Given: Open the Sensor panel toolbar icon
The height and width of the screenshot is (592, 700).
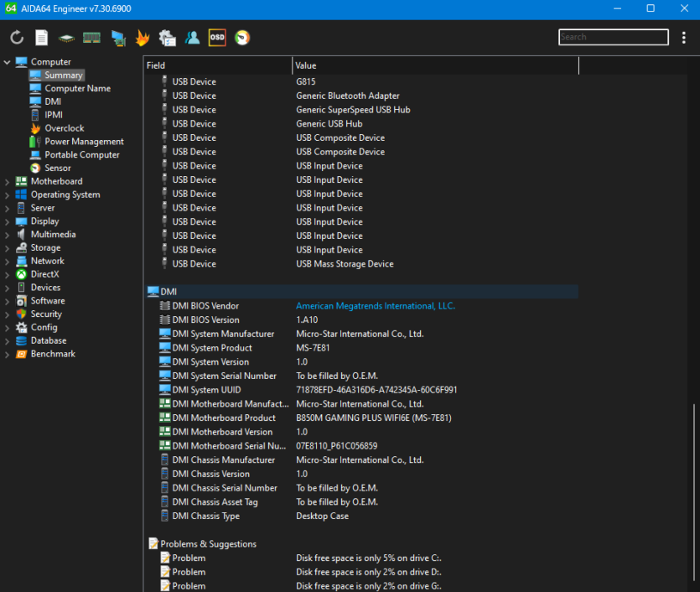Looking at the screenshot, I should pos(242,38).
